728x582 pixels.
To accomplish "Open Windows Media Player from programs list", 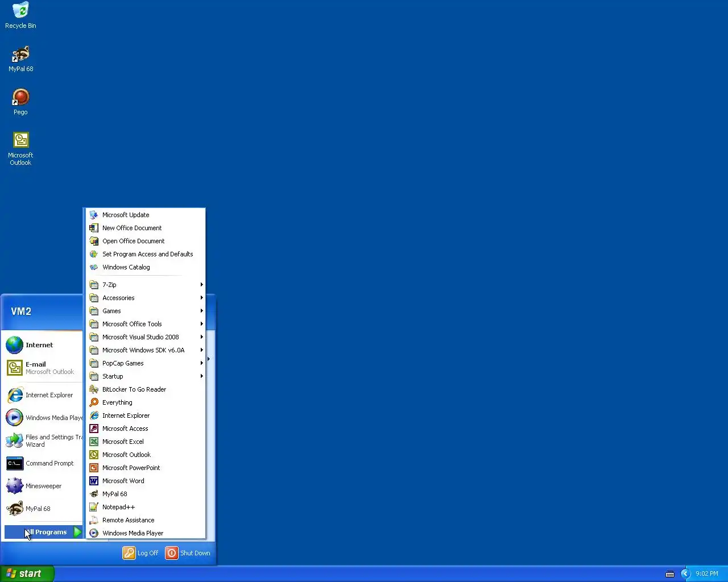I will coord(146,533).
